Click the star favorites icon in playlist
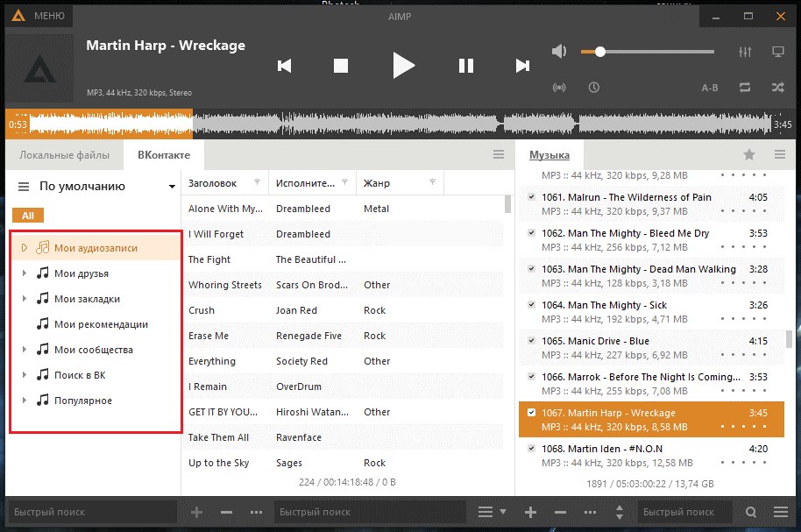 (x=749, y=155)
